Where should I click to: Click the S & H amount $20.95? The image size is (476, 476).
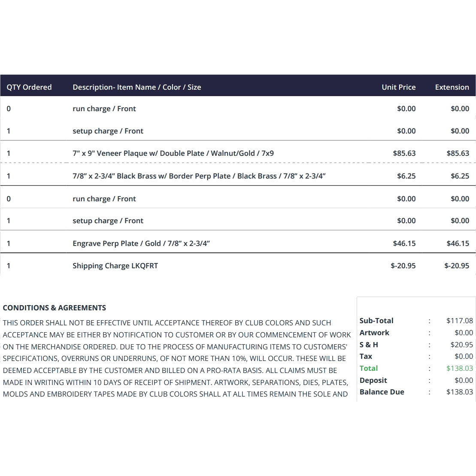click(461, 345)
